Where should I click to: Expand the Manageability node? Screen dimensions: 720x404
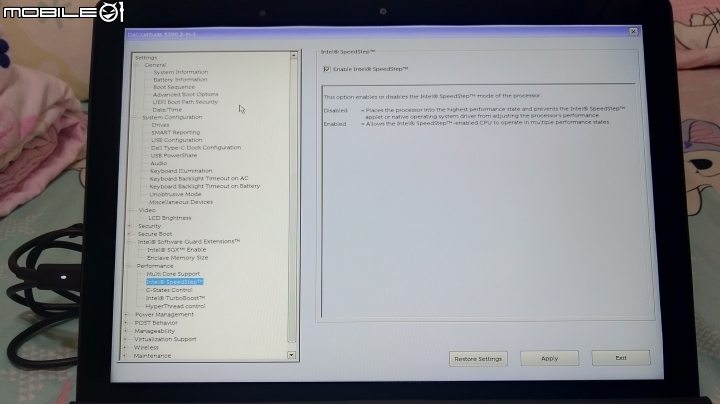click(126, 331)
